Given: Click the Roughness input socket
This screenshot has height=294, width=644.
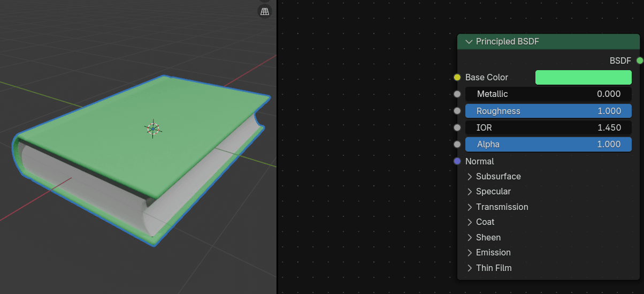Looking at the screenshot, I should pos(457,111).
